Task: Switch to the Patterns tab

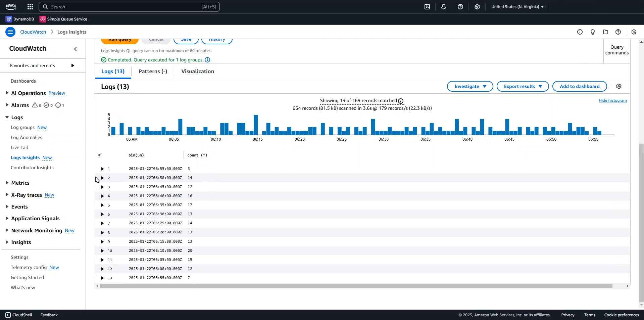Action: [153, 72]
